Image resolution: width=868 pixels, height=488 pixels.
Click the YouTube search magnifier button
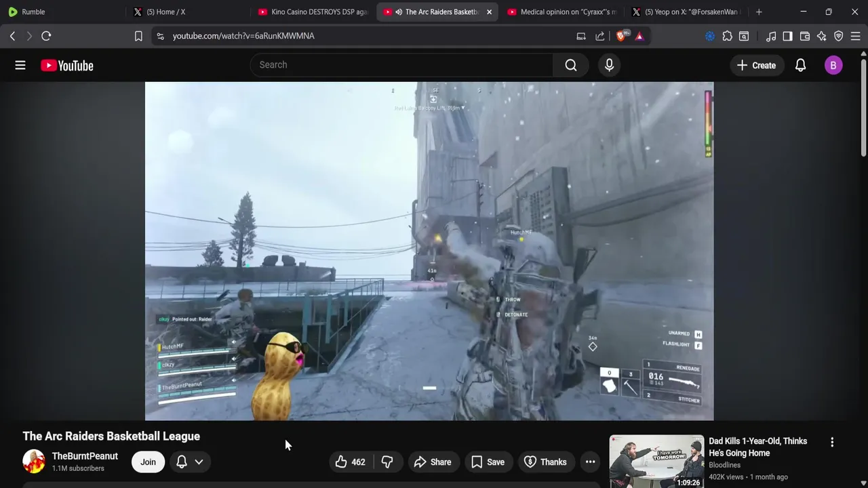pyautogui.click(x=571, y=65)
